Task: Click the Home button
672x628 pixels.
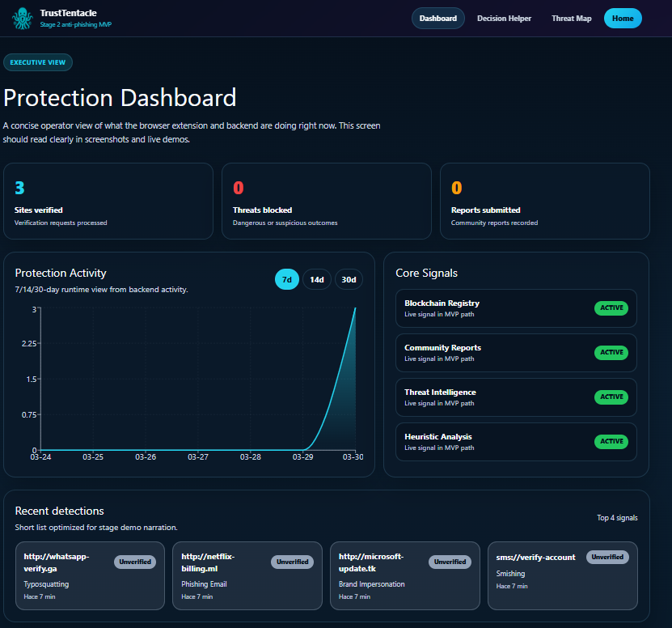Action: tap(622, 18)
